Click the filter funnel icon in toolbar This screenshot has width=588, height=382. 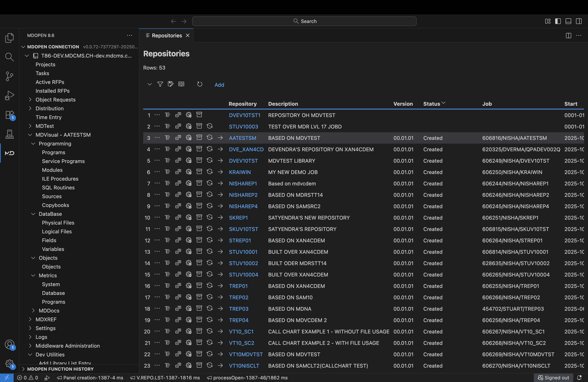point(160,84)
